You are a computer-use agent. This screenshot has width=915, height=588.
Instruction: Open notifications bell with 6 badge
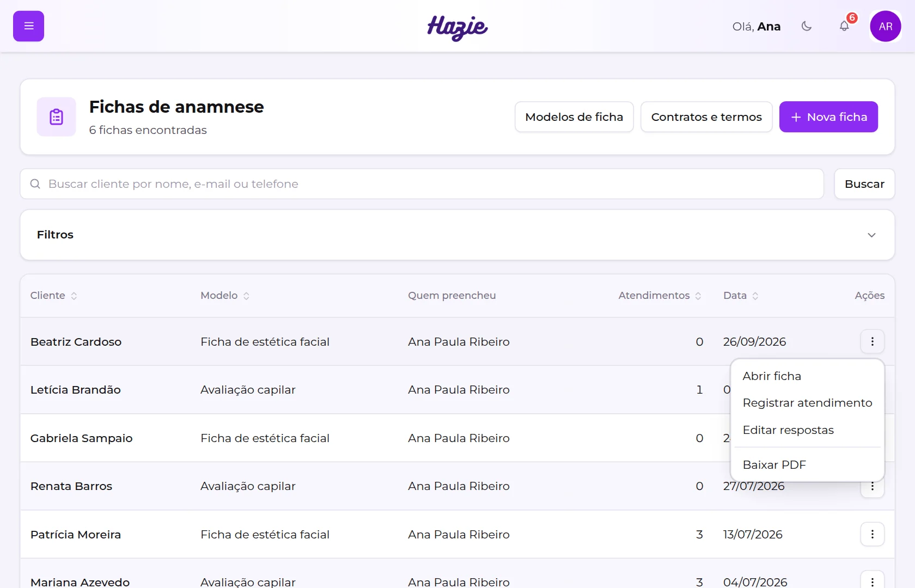click(x=844, y=26)
